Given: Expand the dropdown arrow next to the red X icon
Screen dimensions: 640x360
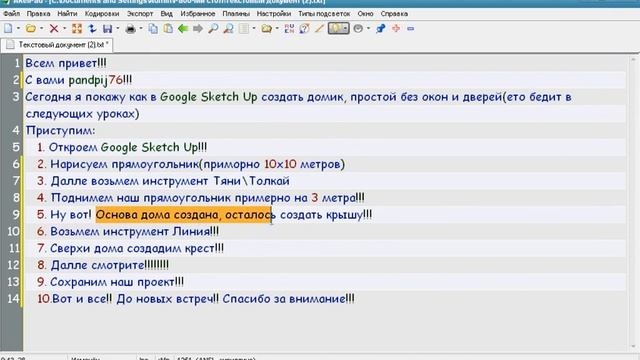Looking at the screenshot, I should [x=64, y=29].
